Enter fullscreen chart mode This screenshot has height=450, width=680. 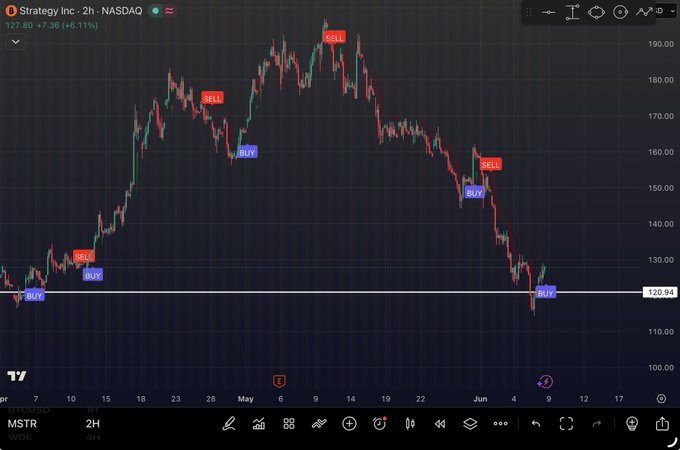566,424
